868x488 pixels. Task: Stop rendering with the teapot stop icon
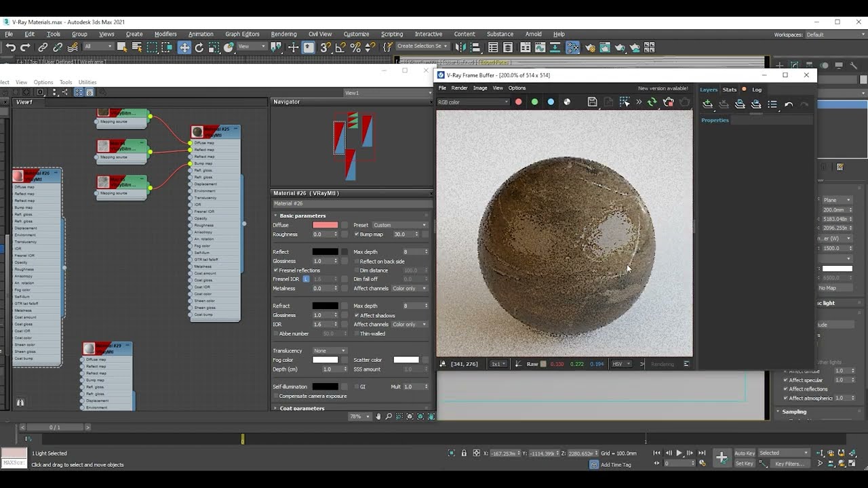668,102
